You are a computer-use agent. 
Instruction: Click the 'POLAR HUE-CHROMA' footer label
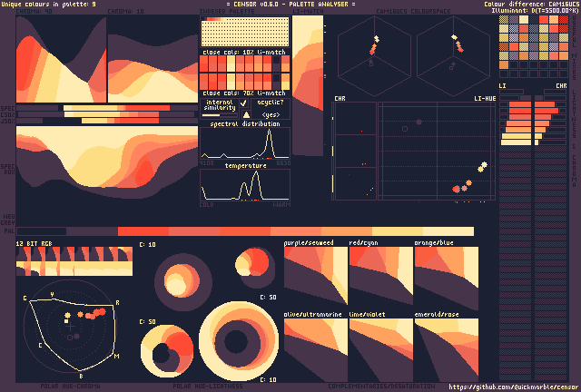(70, 386)
